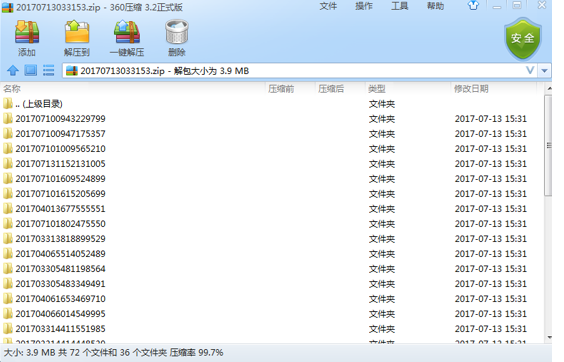Open the 文件 menu
This screenshot has width=564, height=362.
click(x=328, y=6)
